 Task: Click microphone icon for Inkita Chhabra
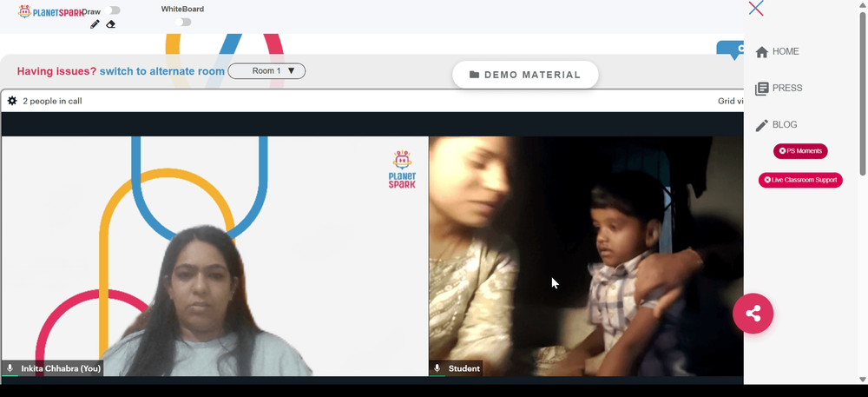point(10,368)
